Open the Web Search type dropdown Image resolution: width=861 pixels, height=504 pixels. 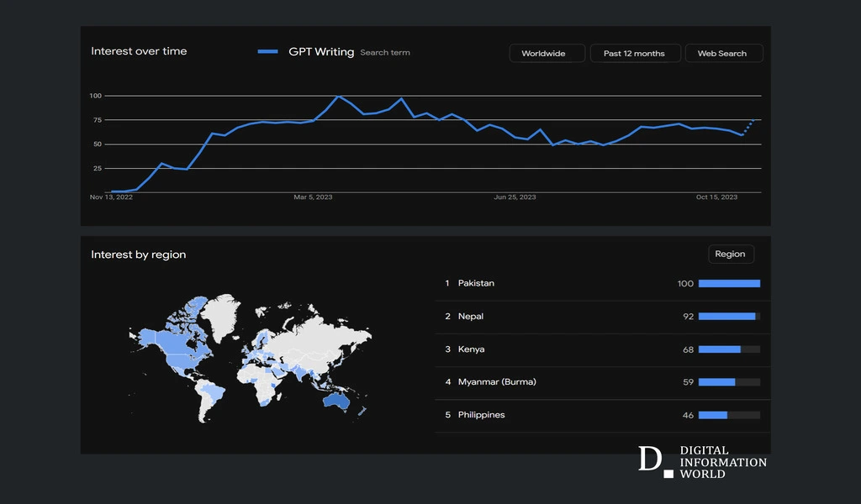[721, 53]
